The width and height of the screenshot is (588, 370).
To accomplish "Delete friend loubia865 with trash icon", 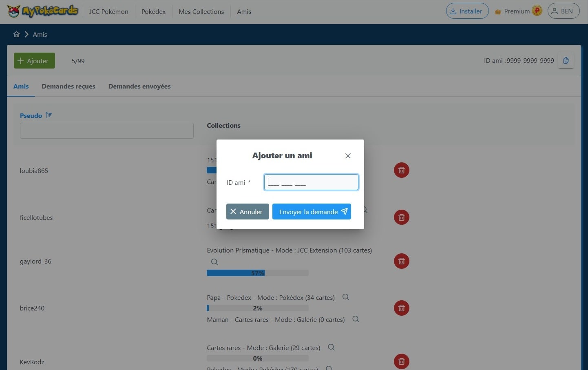I will 401,170.
